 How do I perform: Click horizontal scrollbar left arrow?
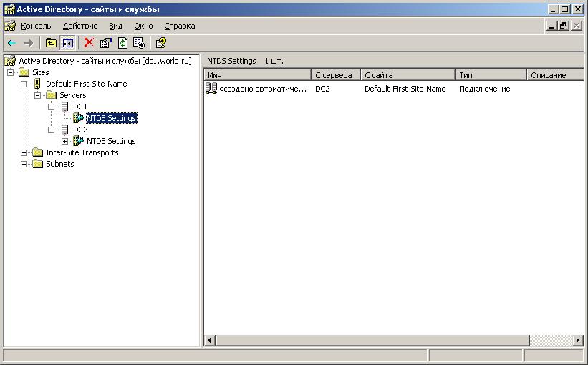(x=210, y=340)
